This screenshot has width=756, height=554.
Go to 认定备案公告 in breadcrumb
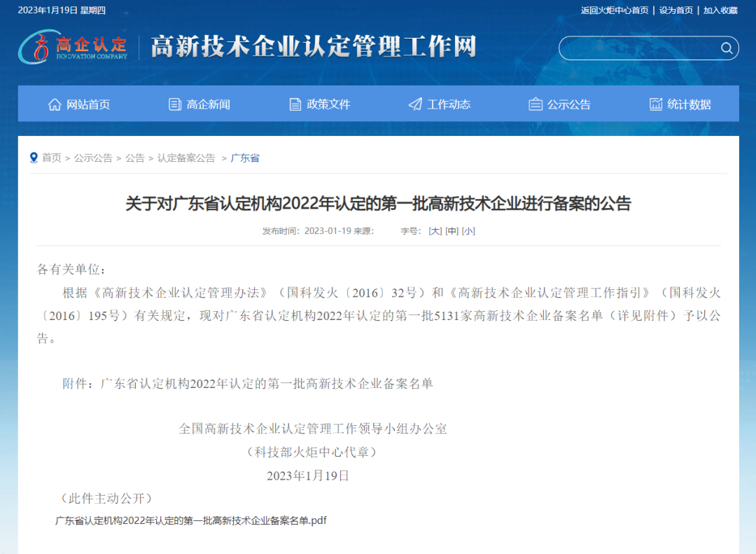(186, 158)
